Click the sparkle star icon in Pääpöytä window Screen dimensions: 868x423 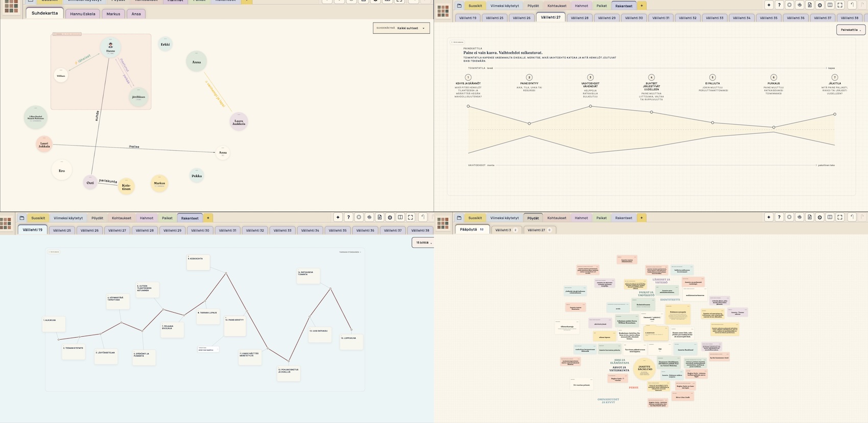click(769, 218)
